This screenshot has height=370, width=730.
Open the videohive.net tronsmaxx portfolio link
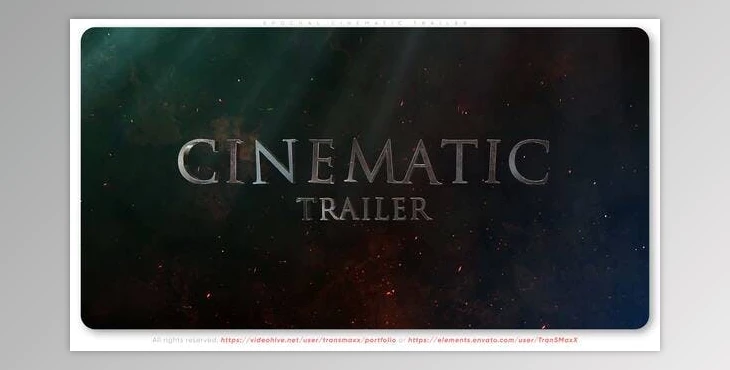pyautogui.click(x=308, y=340)
